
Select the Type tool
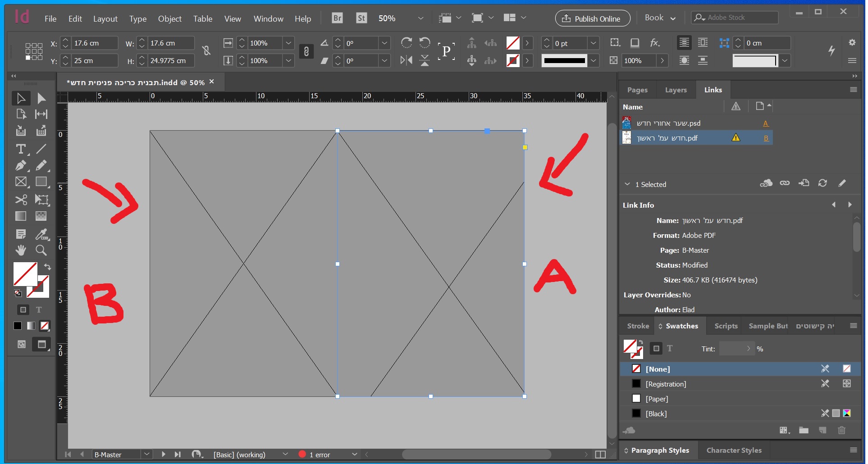pyautogui.click(x=20, y=149)
